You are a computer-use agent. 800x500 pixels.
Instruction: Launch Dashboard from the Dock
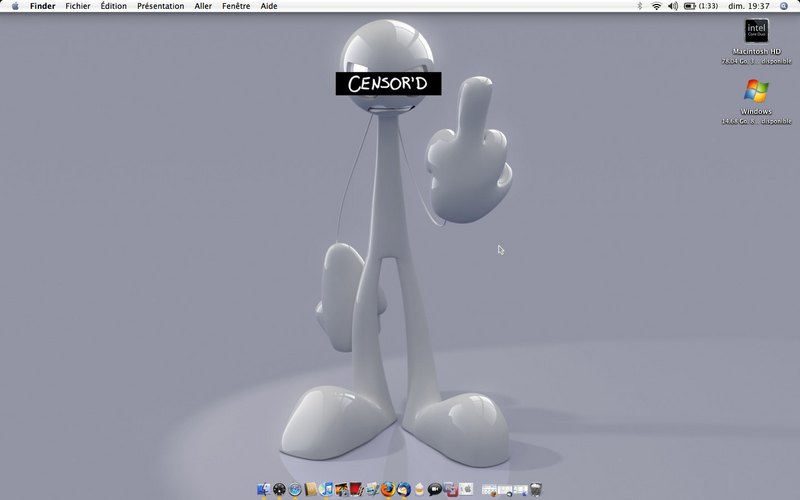click(x=279, y=489)
